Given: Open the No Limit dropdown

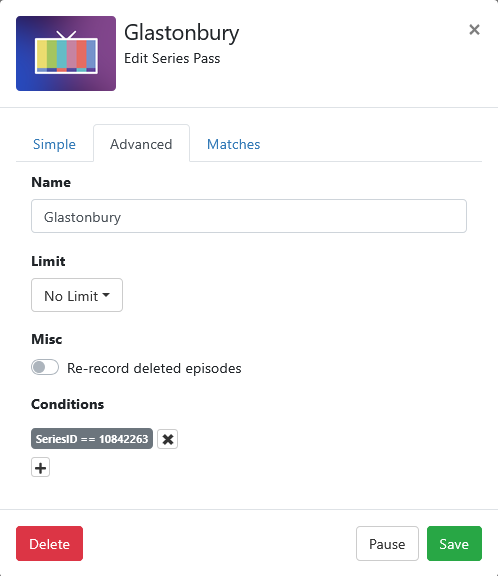Looking at the screenshot, I should coord(77,295).
